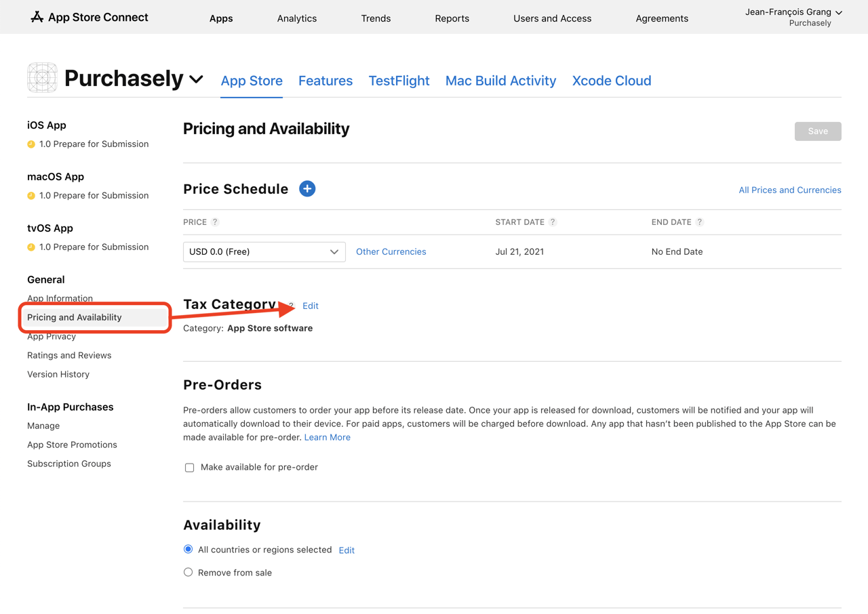Enable Make available for pre-order checkbox
Screen dimensions: 868x614
tap(190, 468)
